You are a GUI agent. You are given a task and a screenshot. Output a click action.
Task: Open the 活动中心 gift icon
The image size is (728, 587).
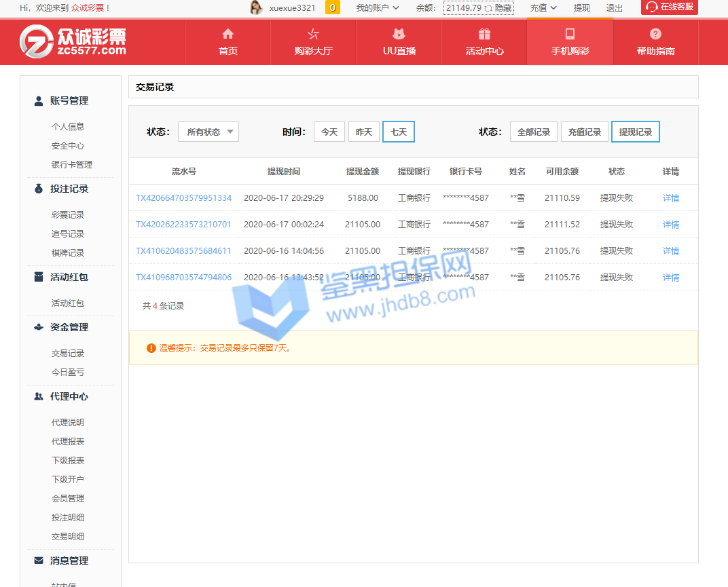[x=484, y=34]
